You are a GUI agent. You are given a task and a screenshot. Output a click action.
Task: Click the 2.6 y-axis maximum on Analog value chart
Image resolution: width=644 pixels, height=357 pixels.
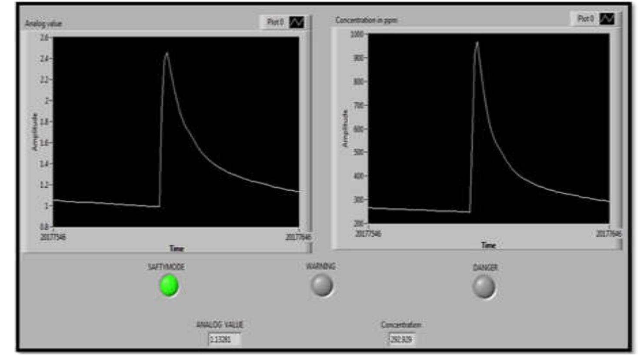click(44, 37)
